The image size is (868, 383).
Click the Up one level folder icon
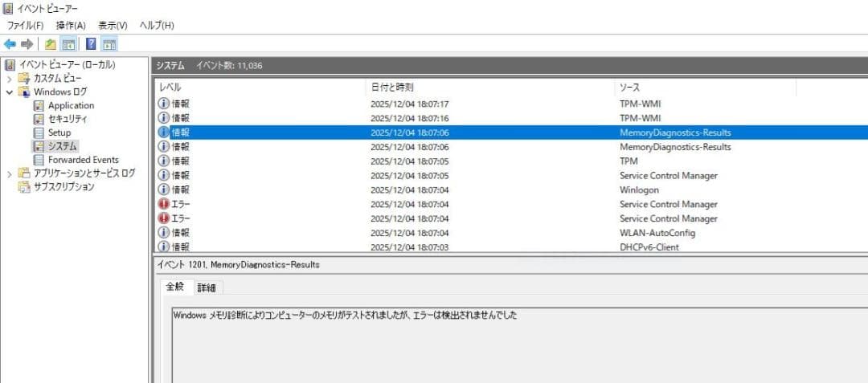click(51, 44)
